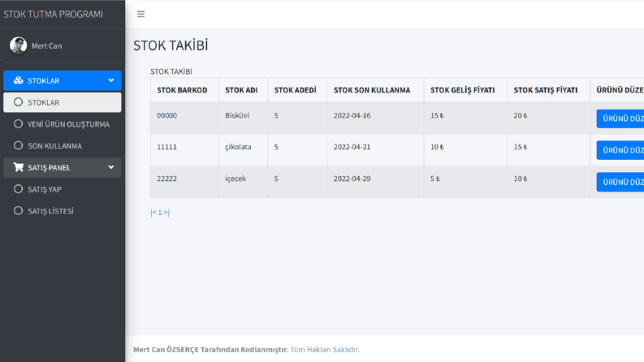644x362 pixels.
Task: Click the circle icon next to SON KULLANMA
Action: click(18, 146)
